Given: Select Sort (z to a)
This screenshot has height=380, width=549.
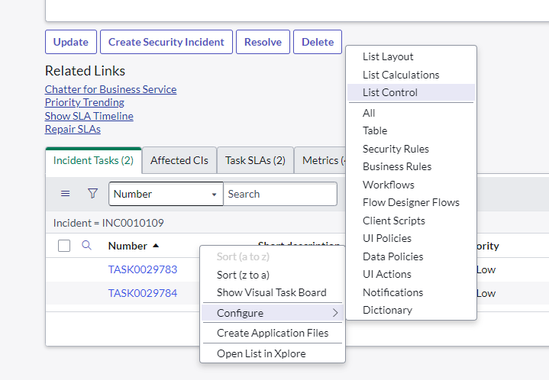Looking at the screenshot, I should tap(243, 275).
